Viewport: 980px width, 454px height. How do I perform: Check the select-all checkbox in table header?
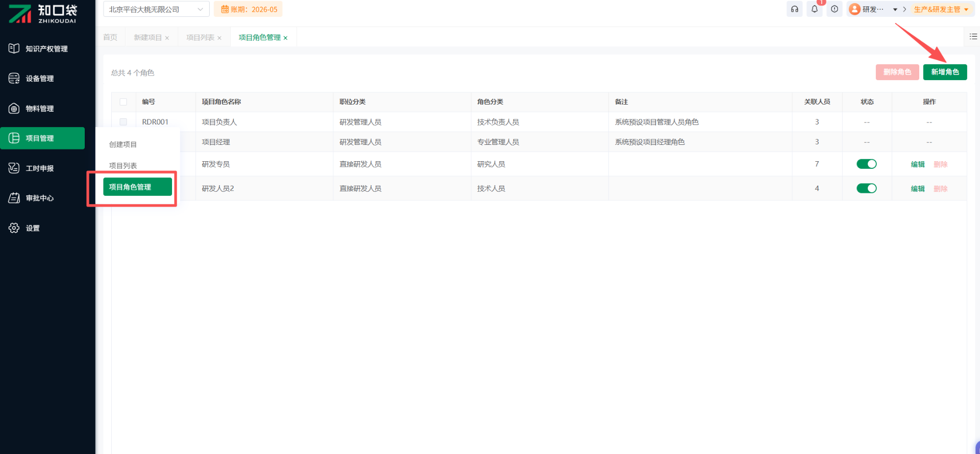[124, 102]
